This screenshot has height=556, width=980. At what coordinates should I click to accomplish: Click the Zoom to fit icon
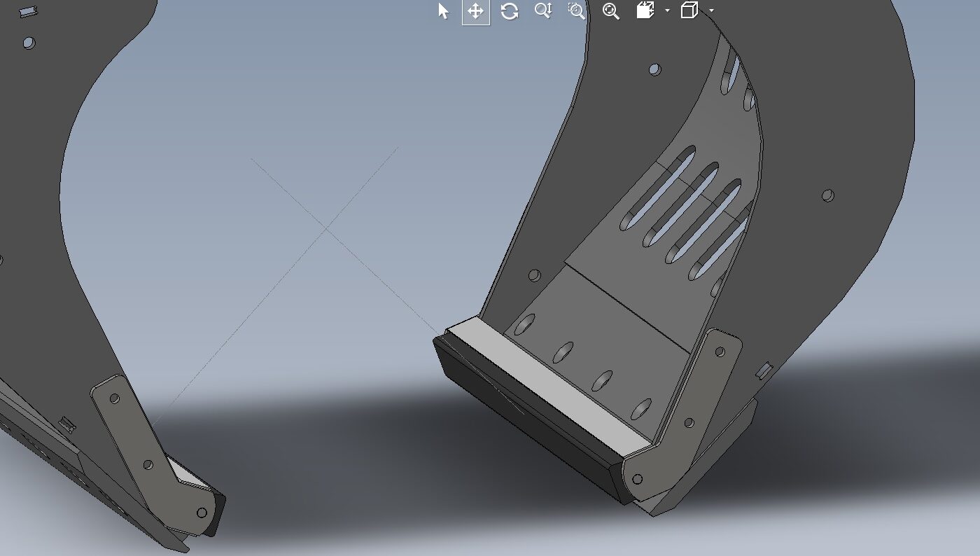[610, 11]
